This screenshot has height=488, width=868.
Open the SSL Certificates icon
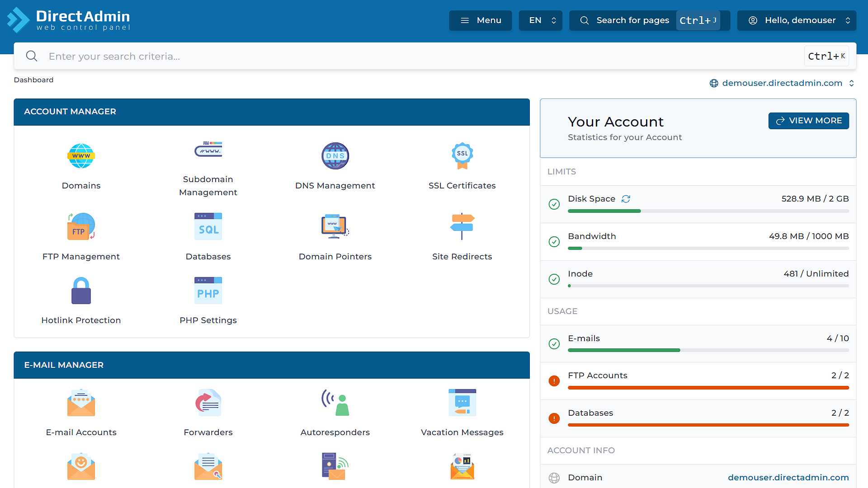tap(462, 156)
